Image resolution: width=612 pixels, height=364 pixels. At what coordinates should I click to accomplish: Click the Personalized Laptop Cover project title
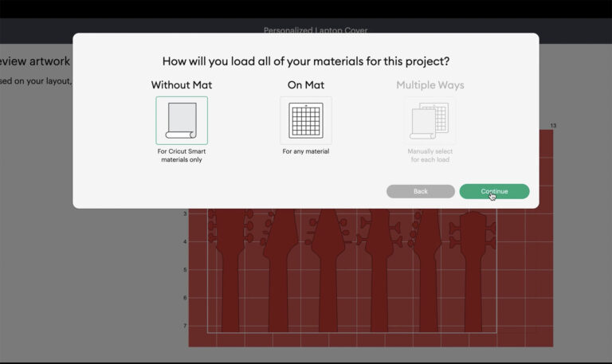[316, 30]
